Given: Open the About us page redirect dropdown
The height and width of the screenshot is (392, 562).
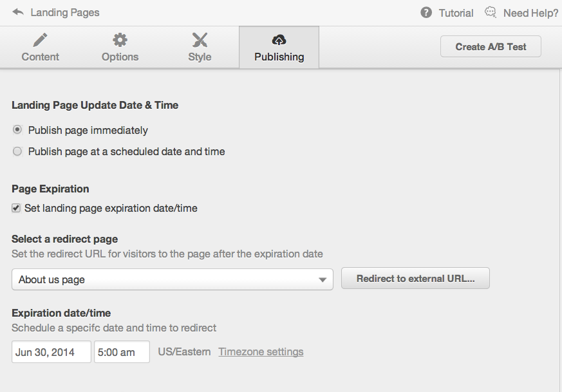Looking at the screenshot, I should [173, 279].
